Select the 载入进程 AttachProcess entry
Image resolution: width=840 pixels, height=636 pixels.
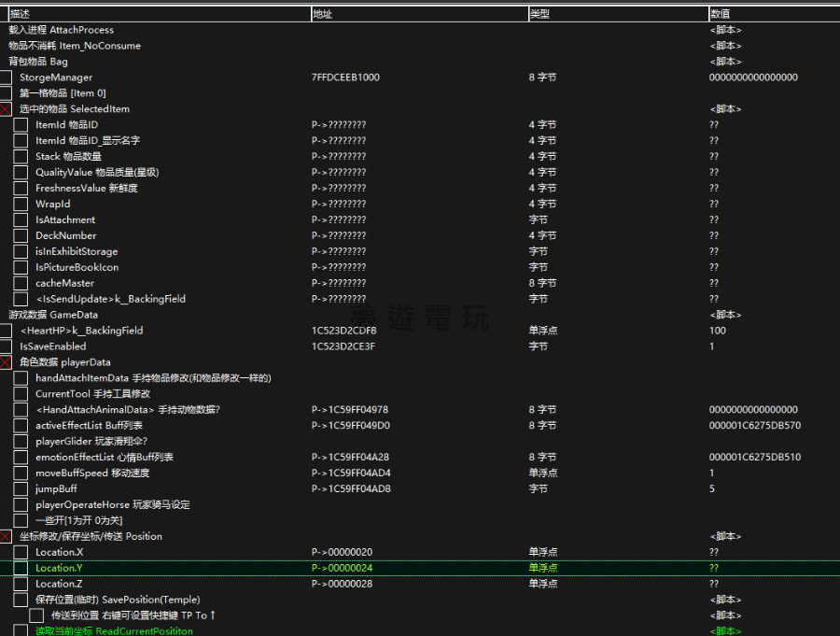coord(61,30)
